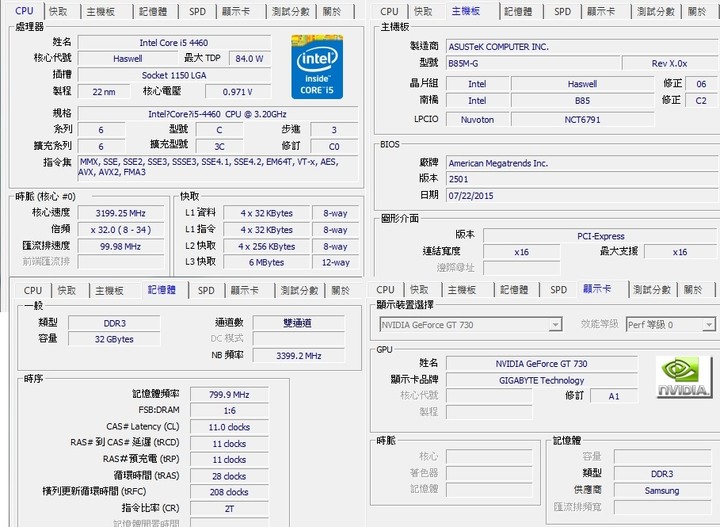720x527 pixels.
Task: In the processor window, select the active CPU tab
Action: pos(24,11)
